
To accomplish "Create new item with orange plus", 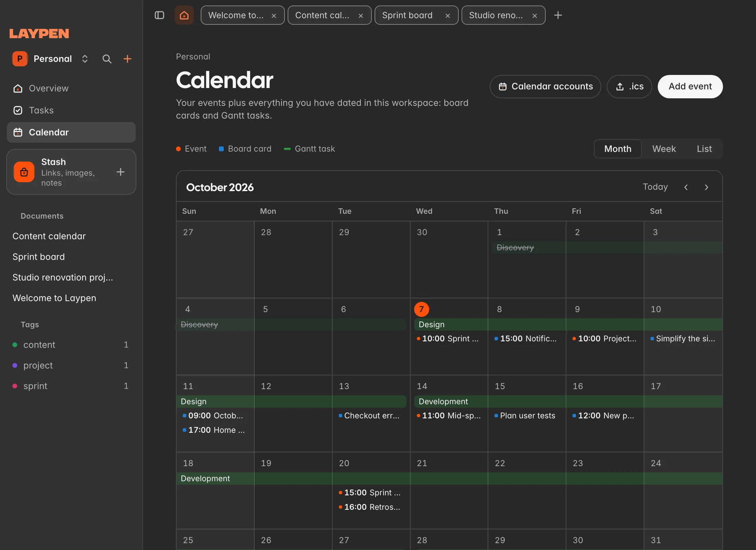I will tap(127, 59).
